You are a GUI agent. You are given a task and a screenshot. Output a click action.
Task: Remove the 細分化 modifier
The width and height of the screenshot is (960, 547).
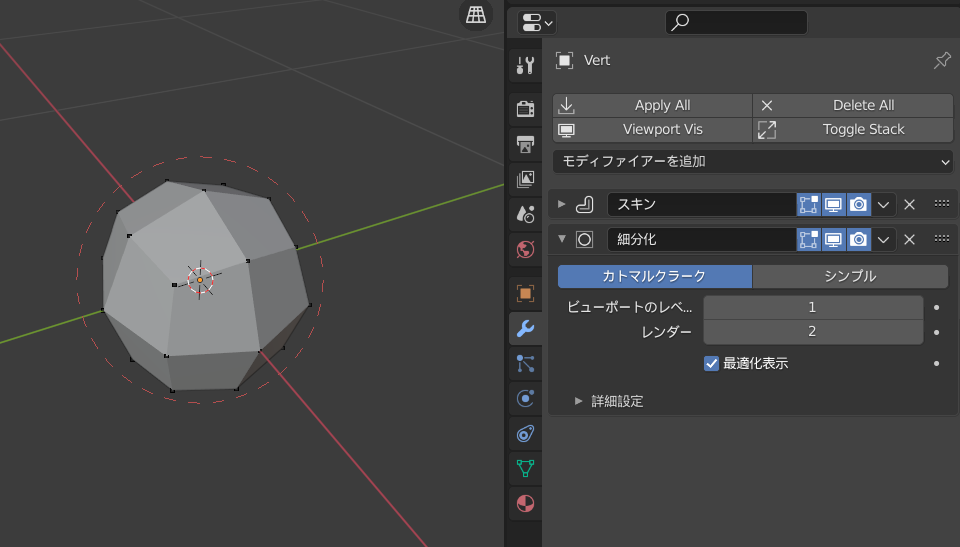[909, 240]
